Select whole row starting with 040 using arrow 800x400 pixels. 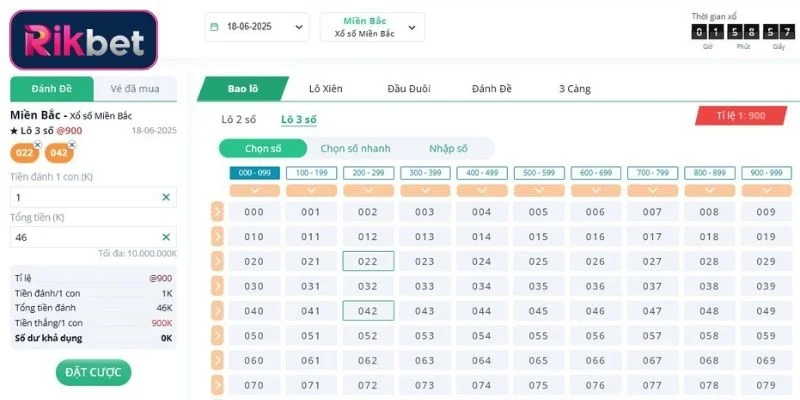click(x=217, y=311)
